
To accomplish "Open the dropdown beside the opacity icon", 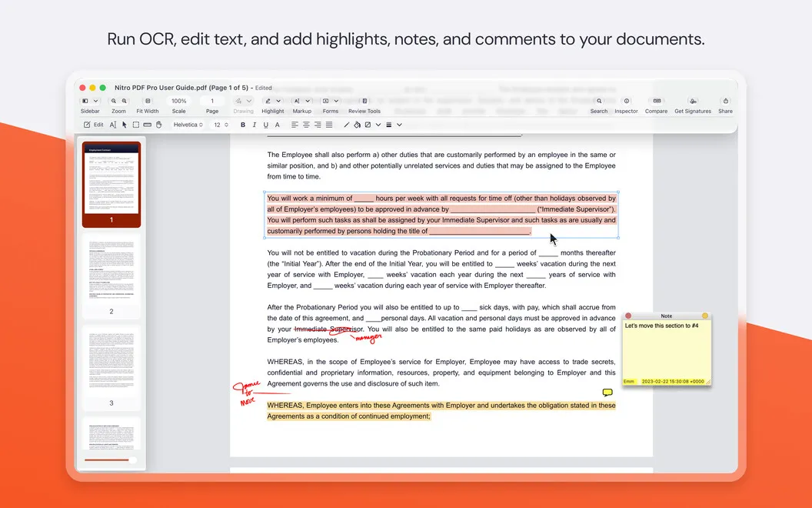I will 378,125.
